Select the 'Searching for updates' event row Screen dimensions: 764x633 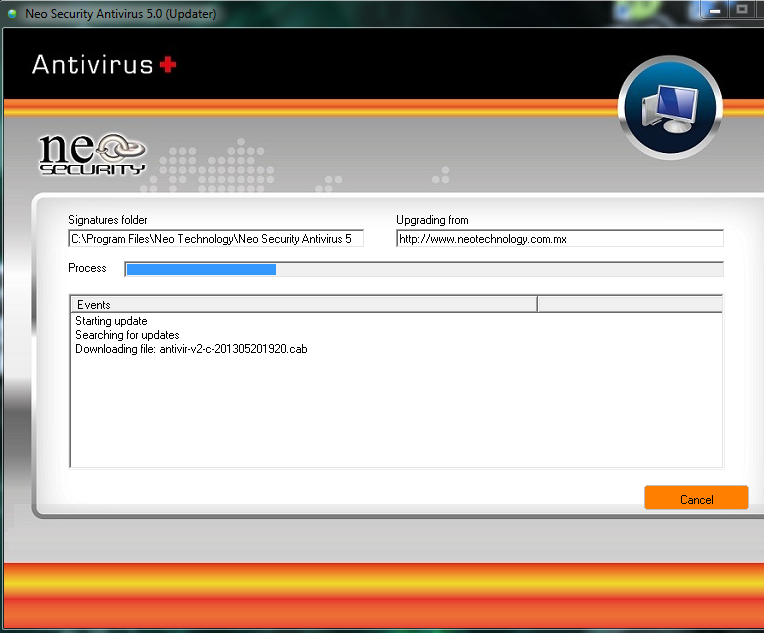tap(127, 335)
